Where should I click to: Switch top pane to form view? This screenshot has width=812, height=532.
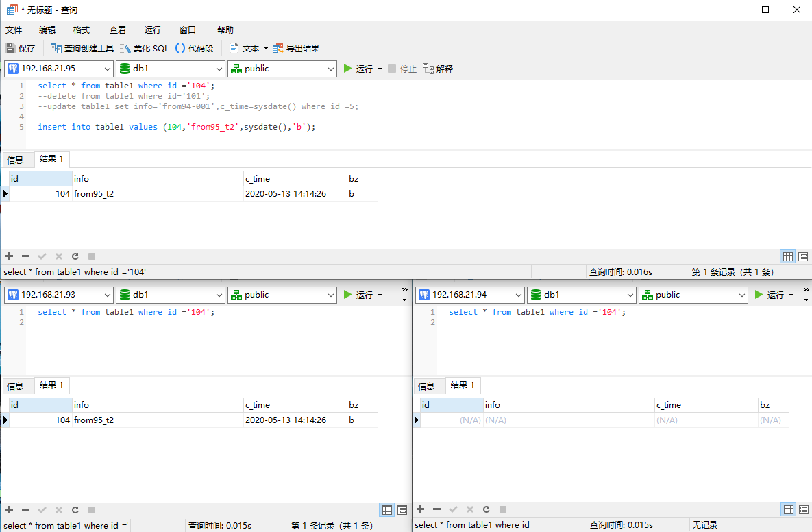click(x=803, y=256)
